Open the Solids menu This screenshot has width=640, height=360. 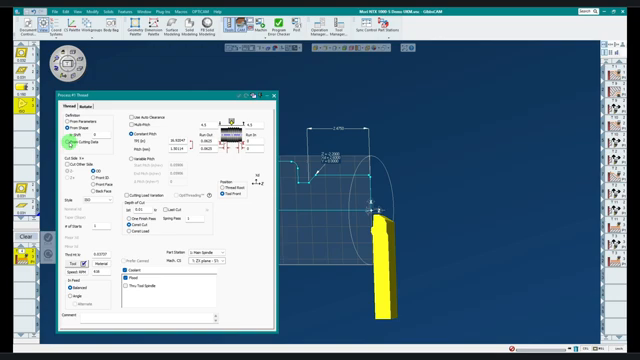click(x=108, y=12)
